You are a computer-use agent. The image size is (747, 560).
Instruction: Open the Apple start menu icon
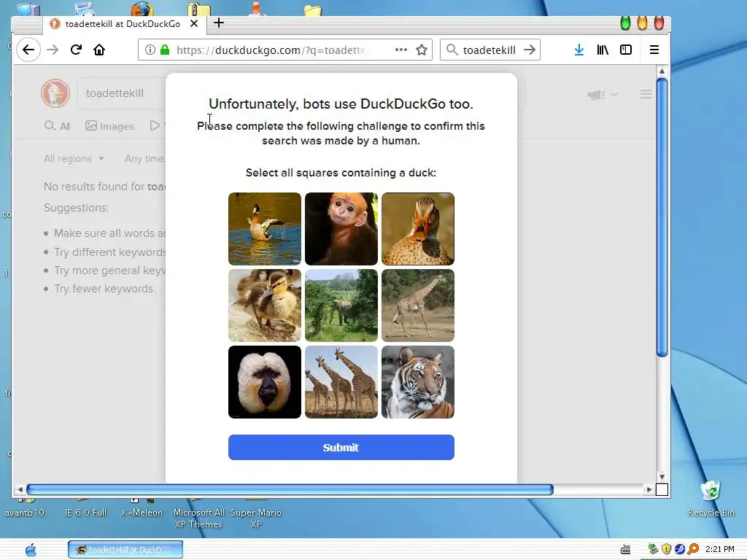coord(31,550)
